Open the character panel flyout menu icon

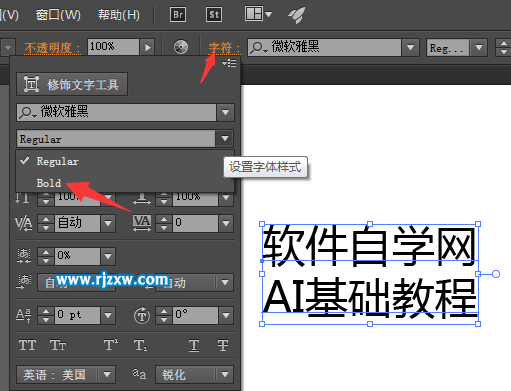point(229,63)
